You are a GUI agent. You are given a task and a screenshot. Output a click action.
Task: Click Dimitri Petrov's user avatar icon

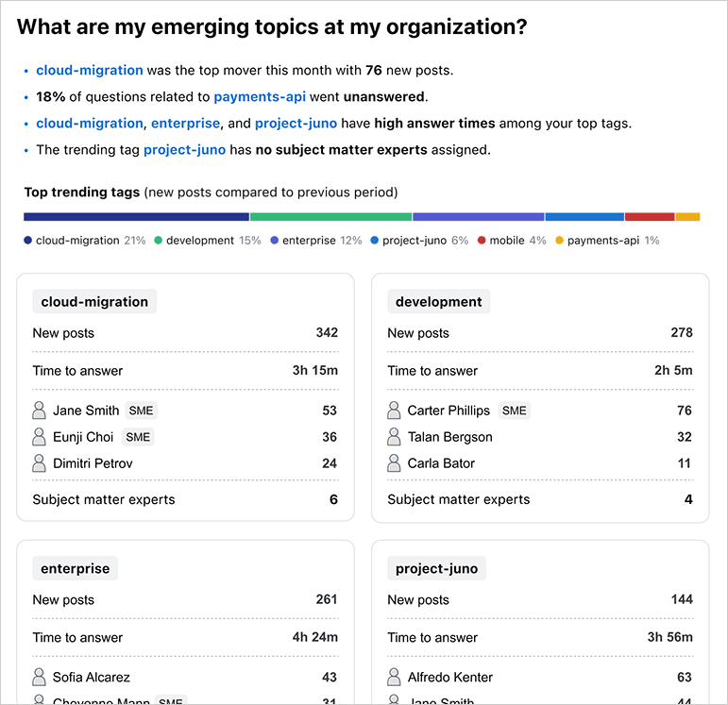pyautogui.click(x=40, y=463)
